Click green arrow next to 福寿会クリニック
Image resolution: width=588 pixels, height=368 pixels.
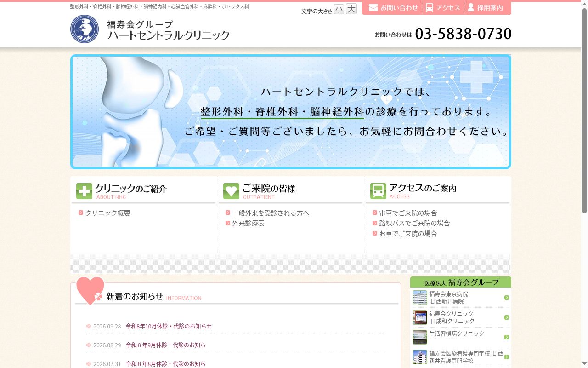507,317
